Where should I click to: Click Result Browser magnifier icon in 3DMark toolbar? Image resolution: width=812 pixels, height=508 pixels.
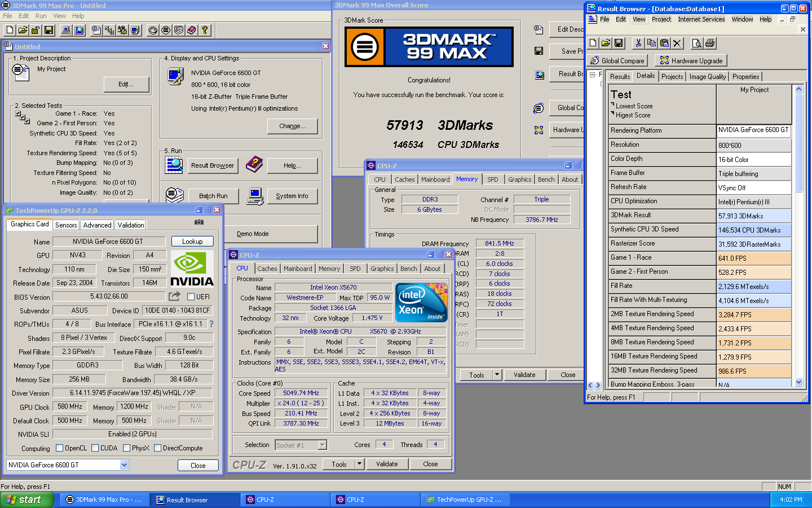(79, 30)
